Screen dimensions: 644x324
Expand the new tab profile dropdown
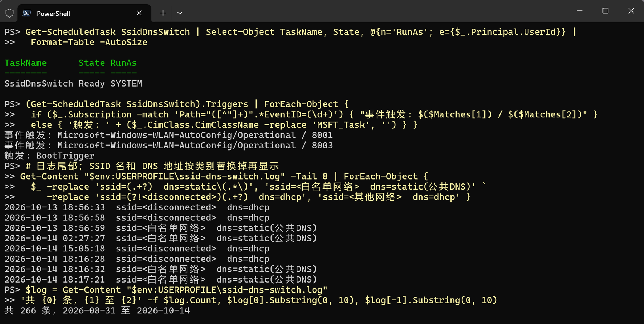180,13
